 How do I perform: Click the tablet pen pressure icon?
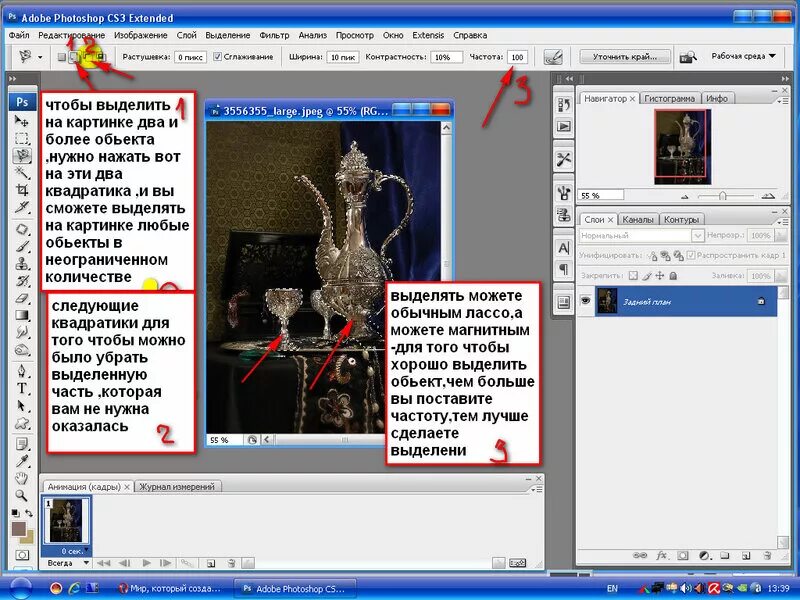coord(553,57)
